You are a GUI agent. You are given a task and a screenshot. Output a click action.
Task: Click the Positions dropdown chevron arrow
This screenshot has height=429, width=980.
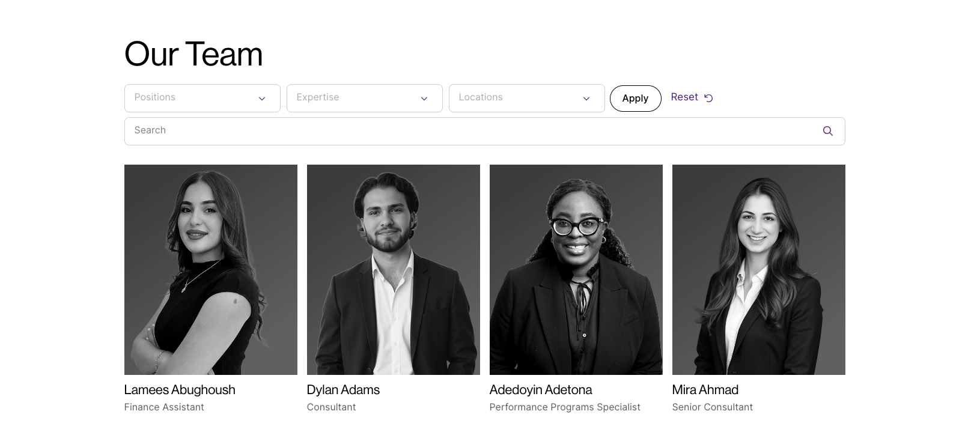(262, 99)
